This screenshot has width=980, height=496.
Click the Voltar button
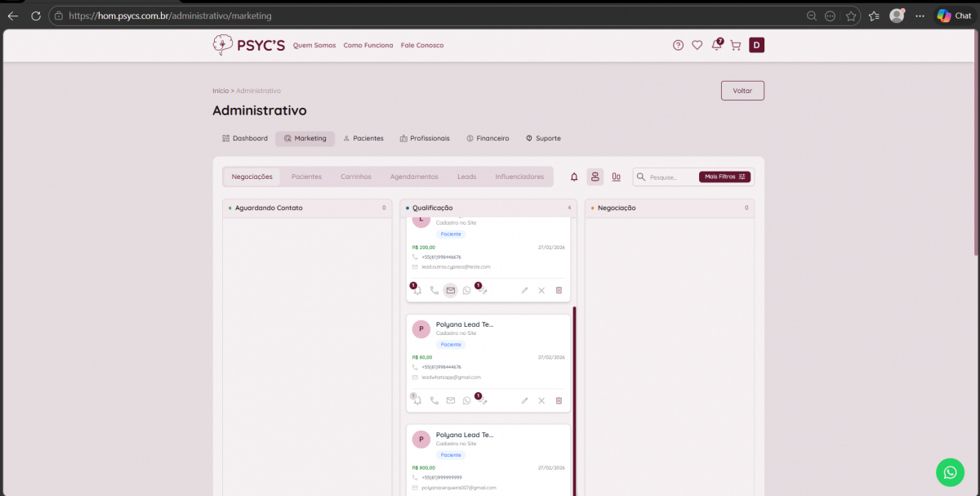tap(742, 91)
